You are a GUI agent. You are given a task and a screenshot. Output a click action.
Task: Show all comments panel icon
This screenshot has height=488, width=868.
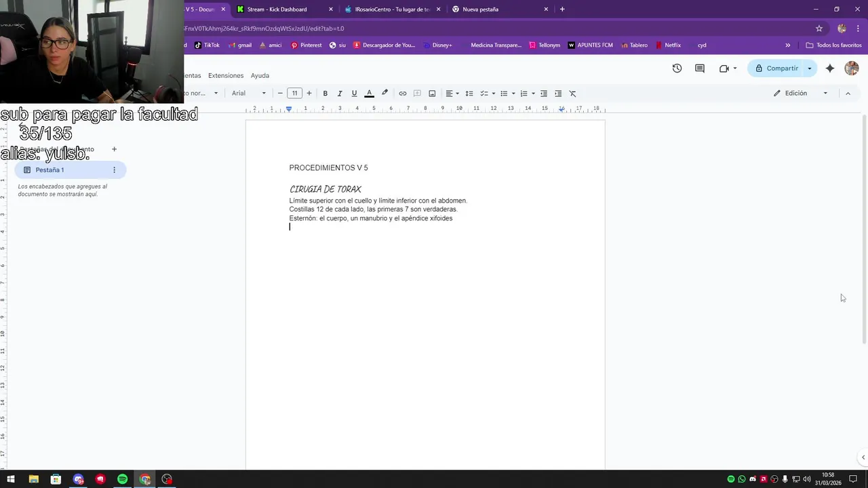click(700, 68)
